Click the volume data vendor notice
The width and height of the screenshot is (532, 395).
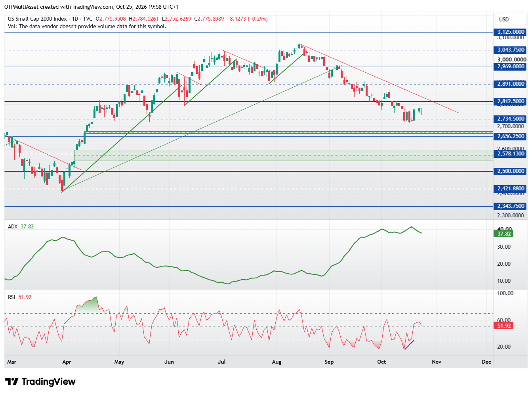click(x=87, y=26)
